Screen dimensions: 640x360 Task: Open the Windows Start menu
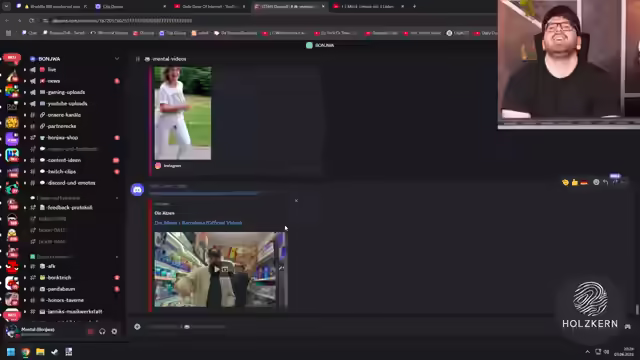11,352
